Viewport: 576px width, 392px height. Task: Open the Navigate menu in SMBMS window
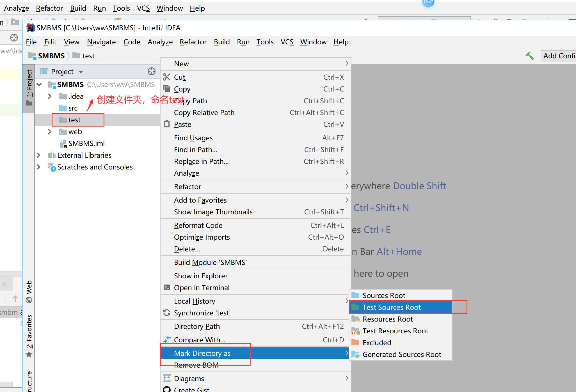[101, 42]
